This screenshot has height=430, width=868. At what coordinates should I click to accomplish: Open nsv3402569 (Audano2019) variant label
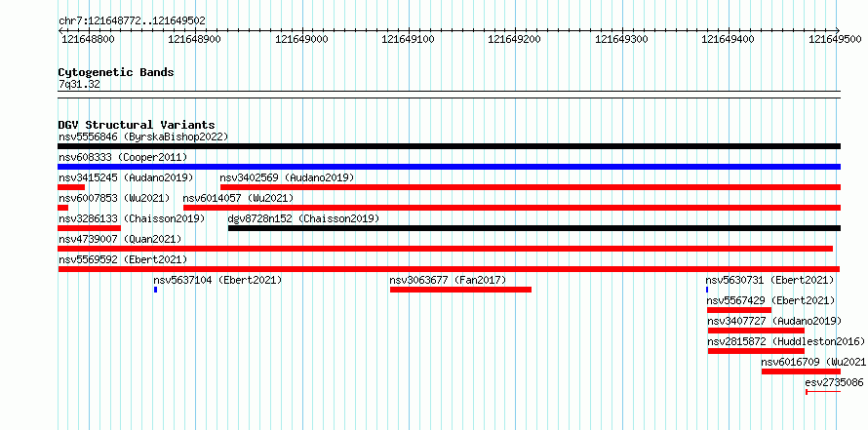pos(287,177)
